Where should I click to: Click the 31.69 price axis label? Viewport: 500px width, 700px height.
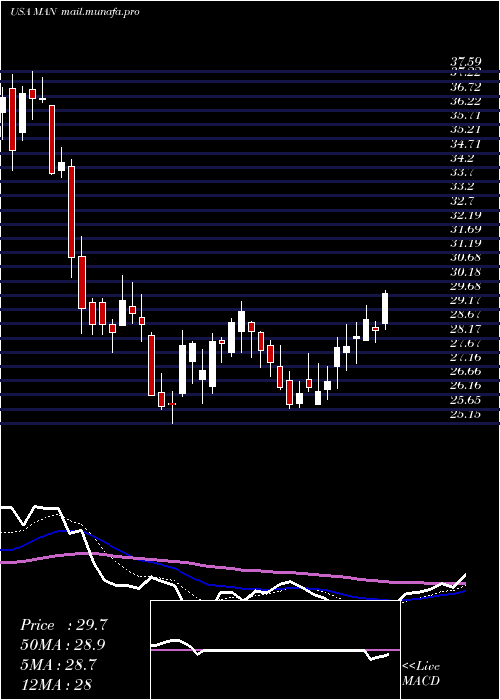(466, 229)
